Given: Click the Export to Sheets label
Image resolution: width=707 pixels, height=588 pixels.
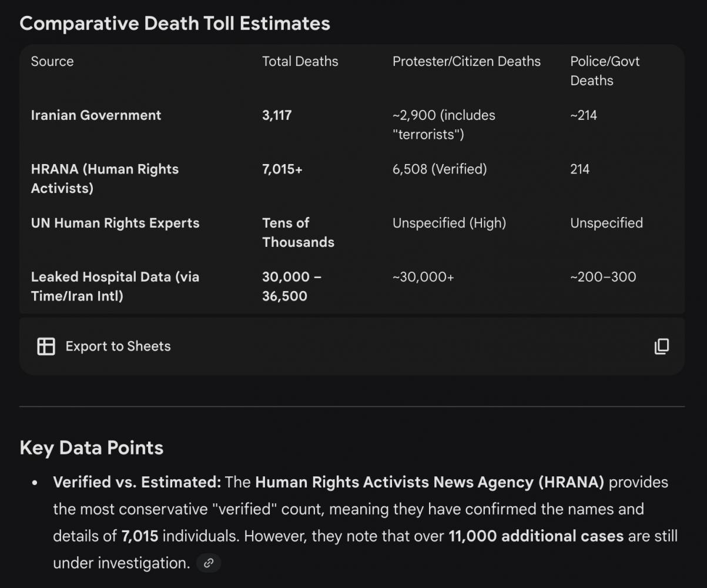Looking at the screenshot, I should click(118, 346).
